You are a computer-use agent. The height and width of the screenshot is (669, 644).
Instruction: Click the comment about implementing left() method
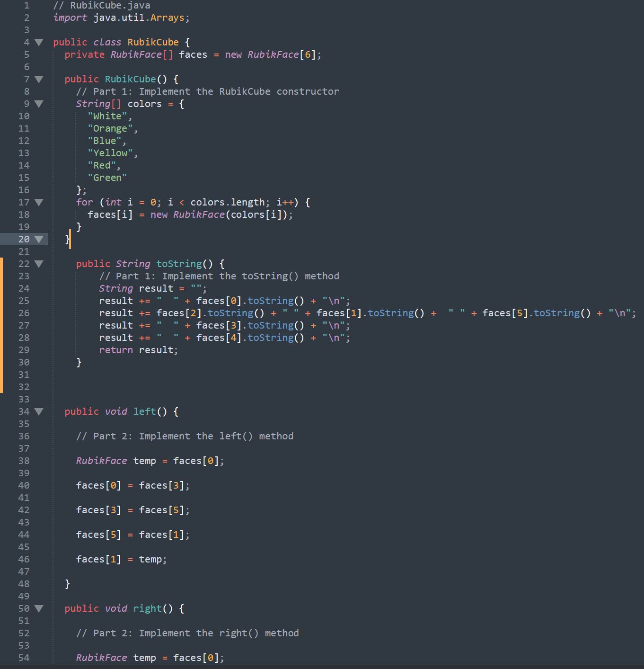click(x=185, y=436)
